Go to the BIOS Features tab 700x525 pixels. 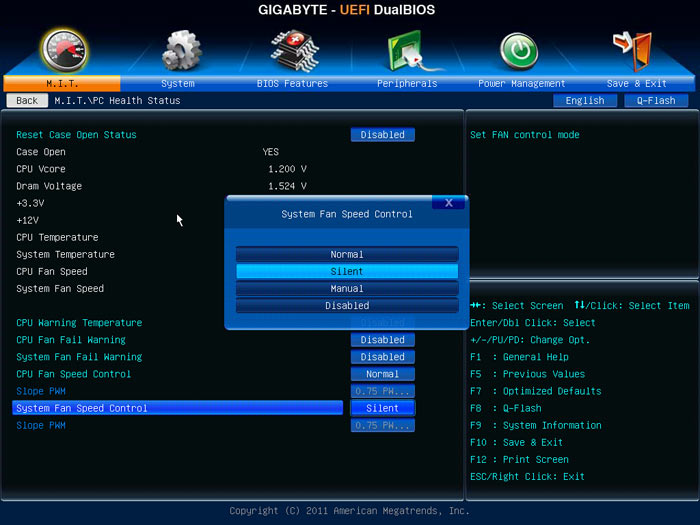[x=292, y=83]
